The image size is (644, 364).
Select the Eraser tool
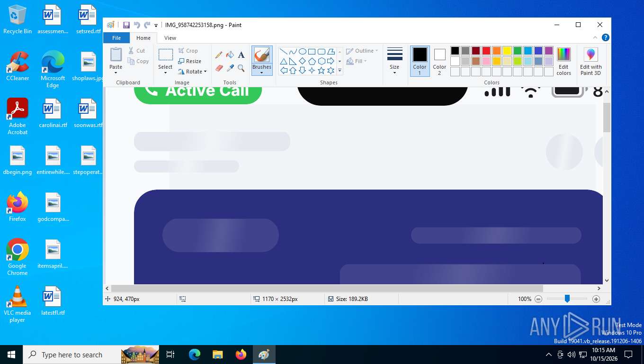point(219,68)
